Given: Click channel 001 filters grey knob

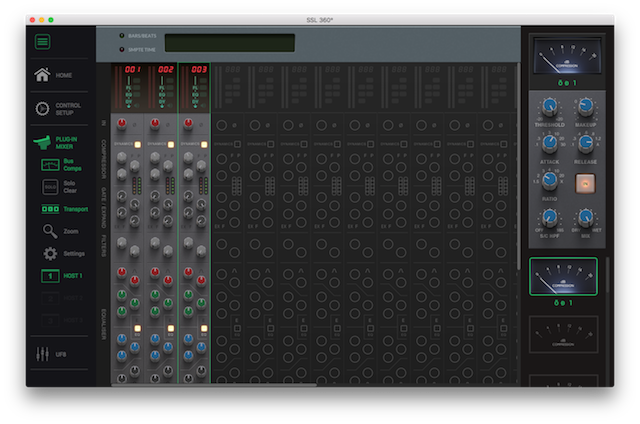Looking at the screenshot, I should [121, 243].
